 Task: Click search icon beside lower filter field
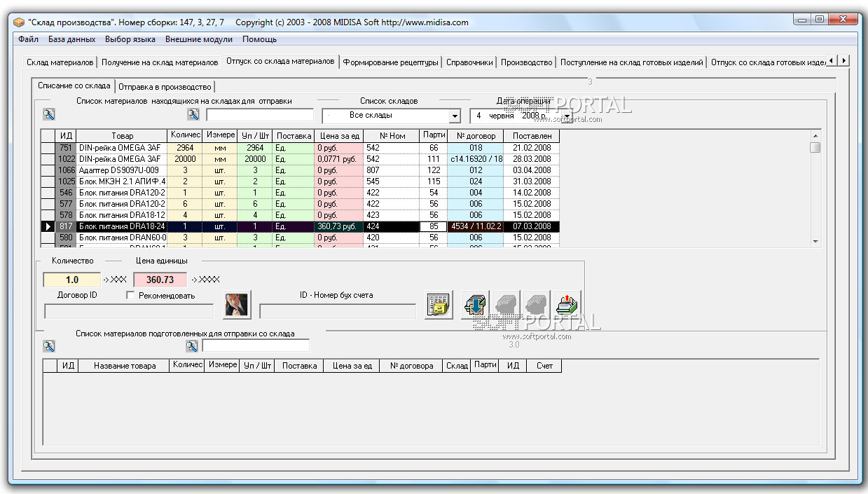(x=192, y=346)
